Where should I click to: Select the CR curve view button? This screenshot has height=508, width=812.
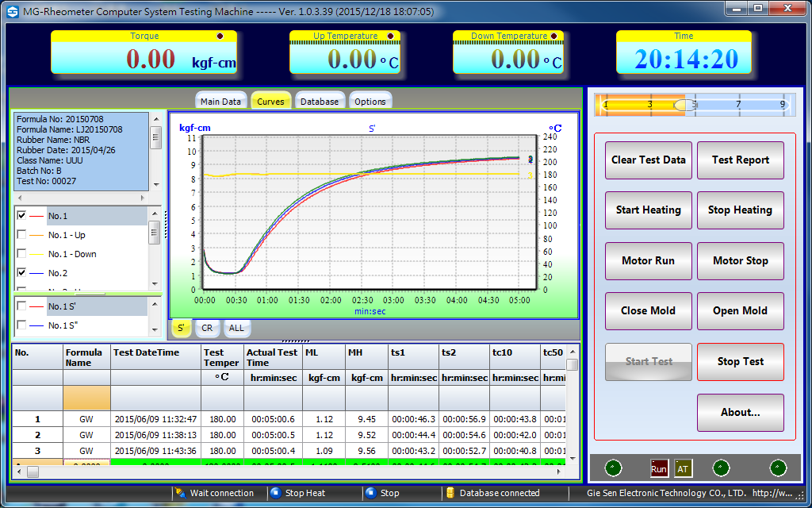click(206, 328)
